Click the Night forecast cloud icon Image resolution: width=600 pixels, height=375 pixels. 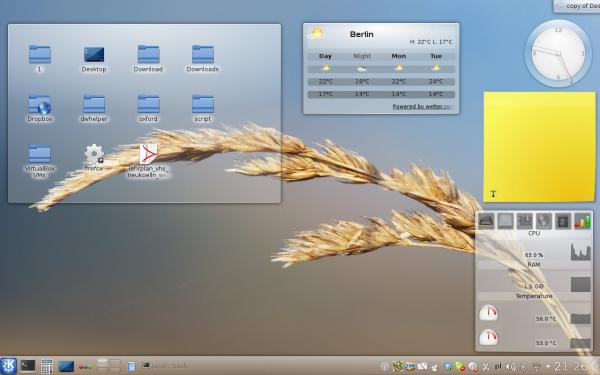[362, 68]
